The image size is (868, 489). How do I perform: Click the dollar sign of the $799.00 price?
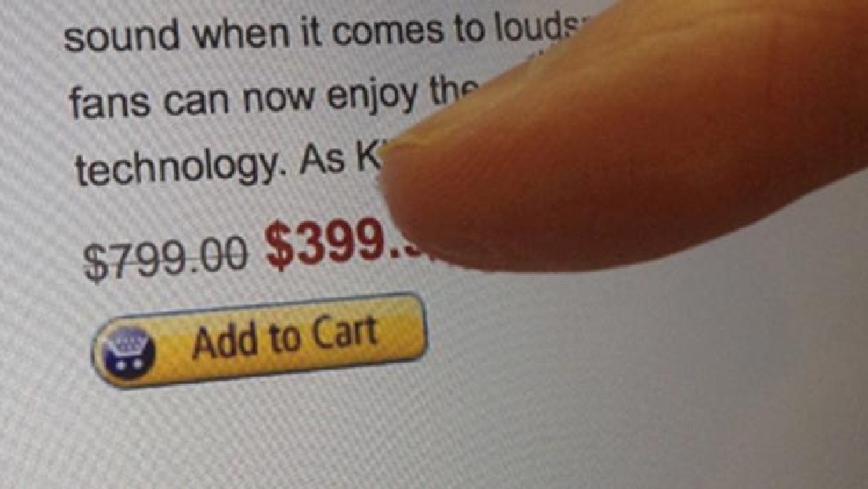click(93, 262)
